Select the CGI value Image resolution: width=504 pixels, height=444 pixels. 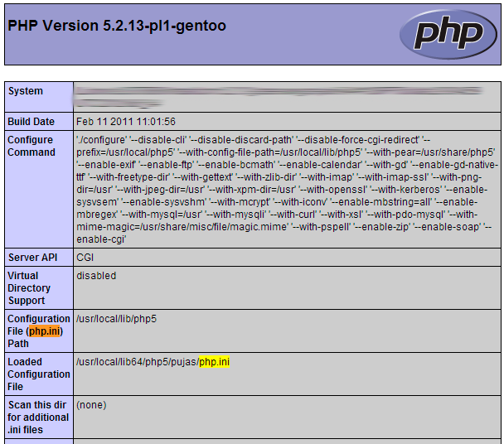pos(85,258)
